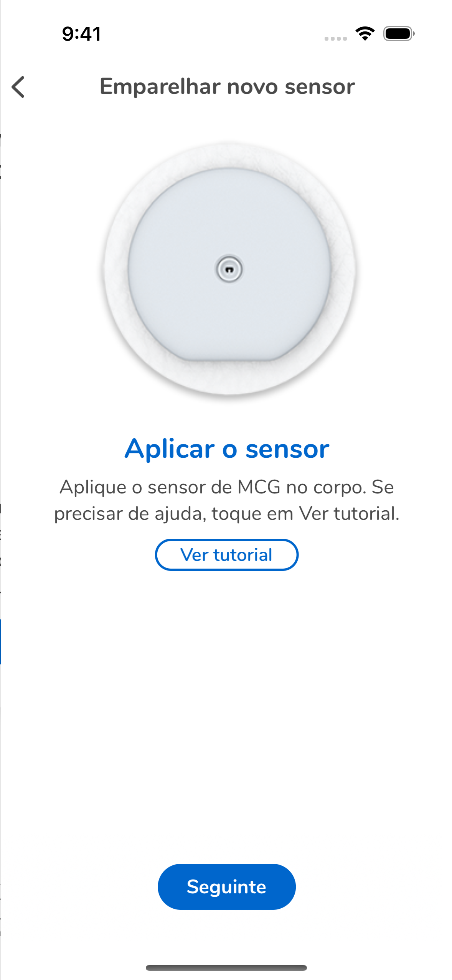This screenshot has height=980, width=452.
Task: Tap the clock showing 9:41
Action: tap(81, 34)
